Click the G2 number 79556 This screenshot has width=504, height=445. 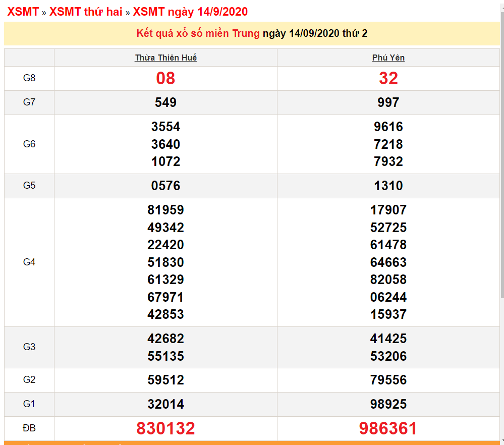click(x=388, y=380)
